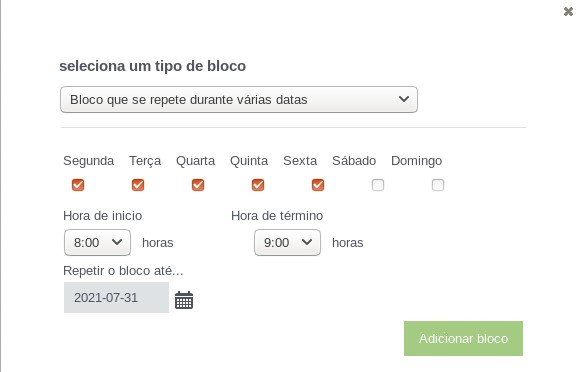Uncheck the Terça checkbox
Screen dimensions: 579x372
[x=138, y=185]
